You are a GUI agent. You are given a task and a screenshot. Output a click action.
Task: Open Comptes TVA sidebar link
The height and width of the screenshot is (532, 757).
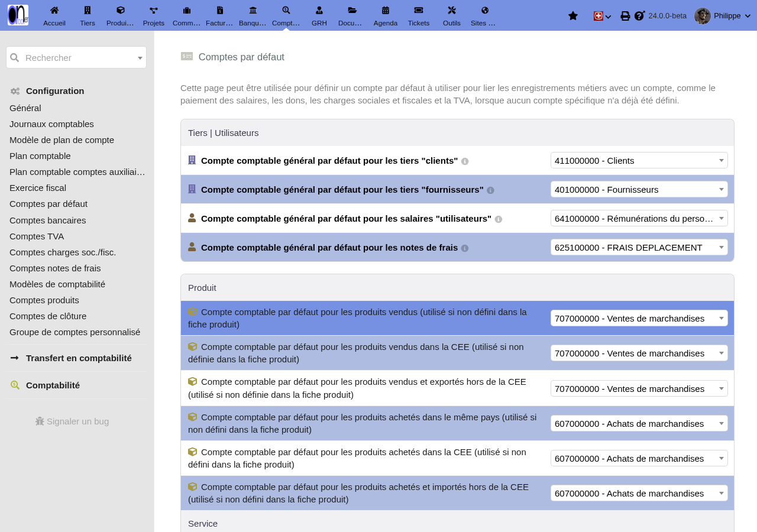(x=37, y=236)
